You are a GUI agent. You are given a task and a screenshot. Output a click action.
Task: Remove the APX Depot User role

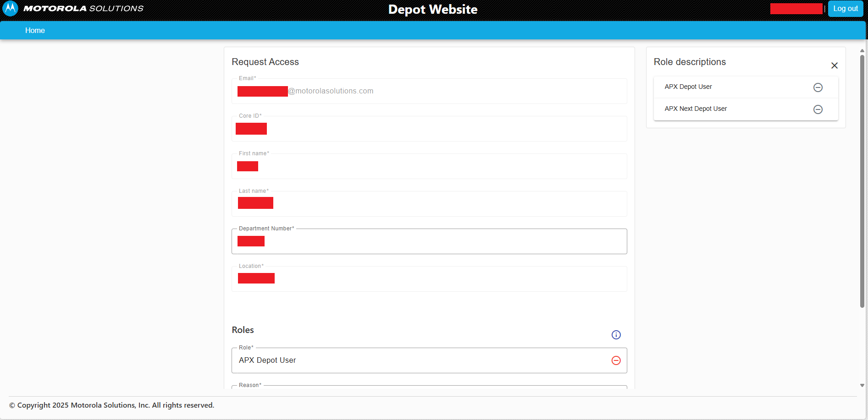pyautogui.click(x=616, y=360)
